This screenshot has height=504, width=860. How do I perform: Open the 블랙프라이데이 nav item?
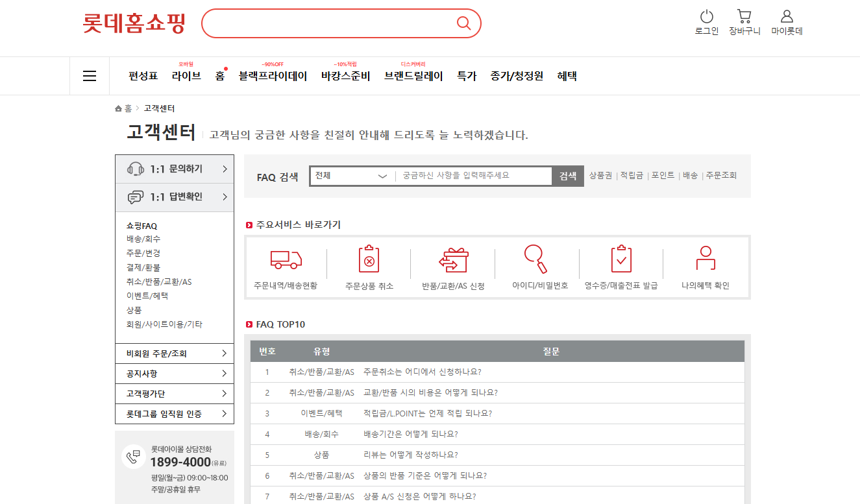point(273,76)
